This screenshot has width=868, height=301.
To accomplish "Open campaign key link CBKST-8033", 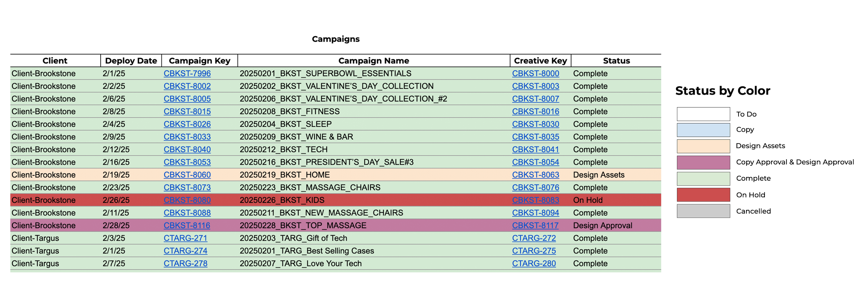I will coord(187,137).
